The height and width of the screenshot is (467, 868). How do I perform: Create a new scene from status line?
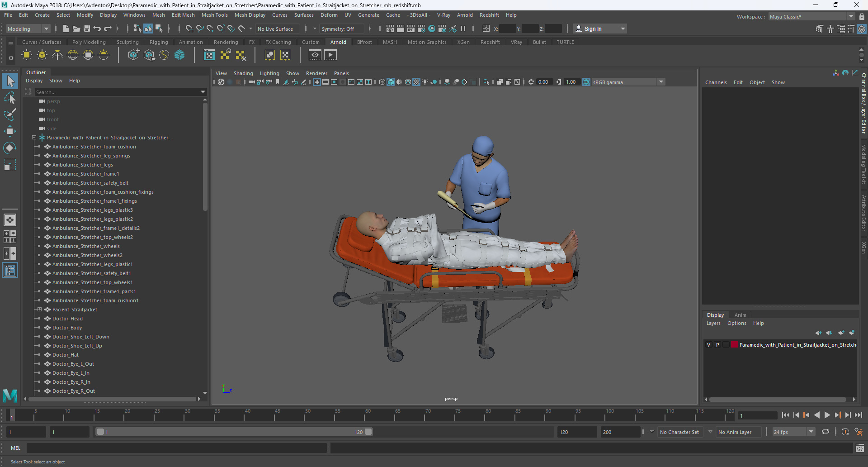point(66,29)
